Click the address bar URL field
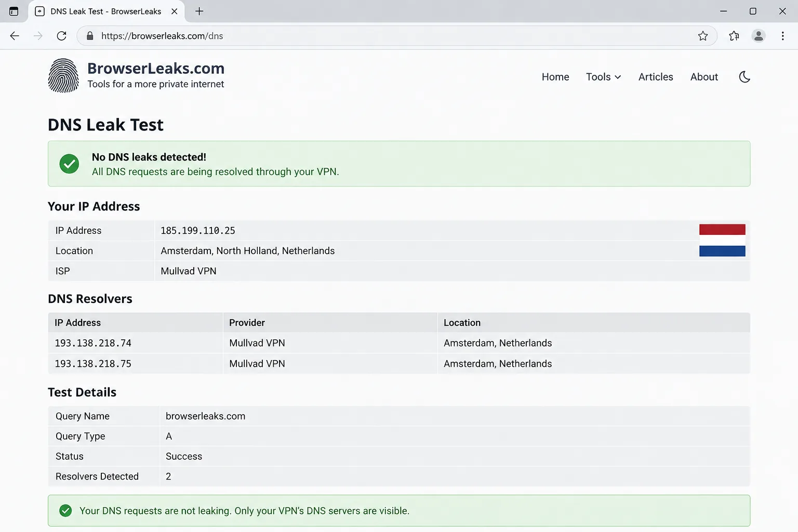 click(396, 36)
